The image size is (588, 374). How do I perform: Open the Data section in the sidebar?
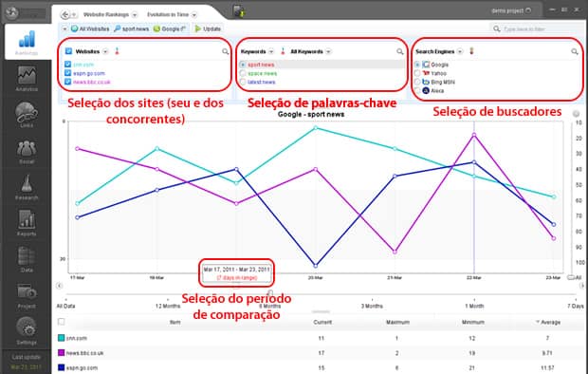(x=27, y=259)
